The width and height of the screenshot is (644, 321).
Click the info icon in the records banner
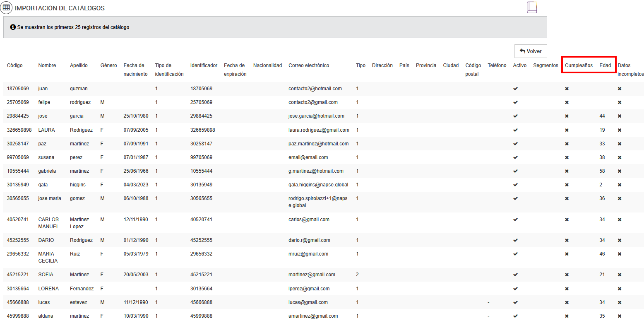13,27
